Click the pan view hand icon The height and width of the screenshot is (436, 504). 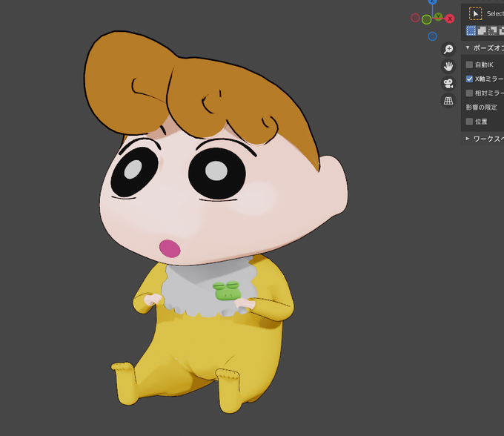tap(448, 66)
